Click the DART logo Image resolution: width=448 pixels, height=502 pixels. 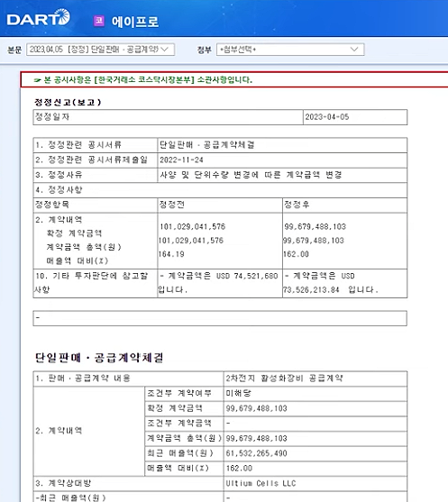(39, 17)
